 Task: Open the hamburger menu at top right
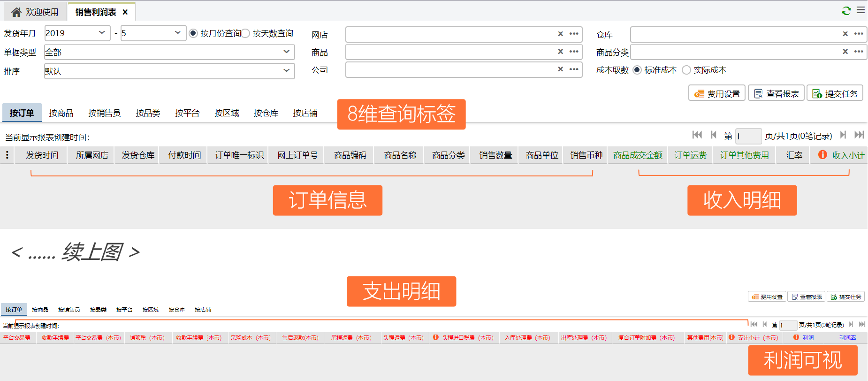tap(861, 10)
